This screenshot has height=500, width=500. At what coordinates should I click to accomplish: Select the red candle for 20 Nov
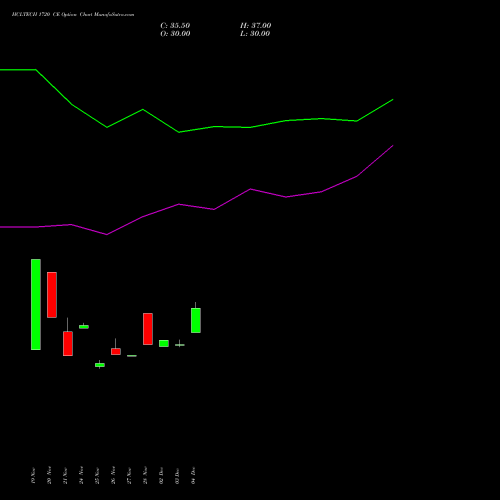click(52, 295)
